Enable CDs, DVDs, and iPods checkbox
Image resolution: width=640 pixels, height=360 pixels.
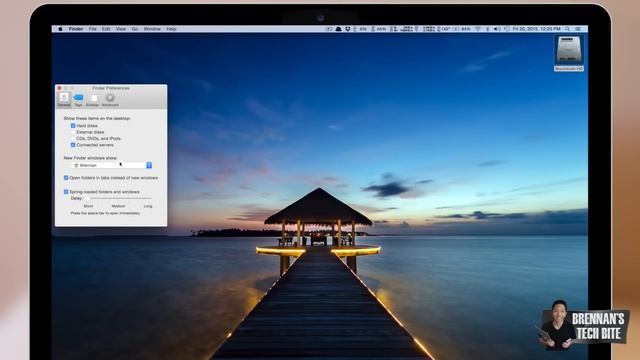73,138
